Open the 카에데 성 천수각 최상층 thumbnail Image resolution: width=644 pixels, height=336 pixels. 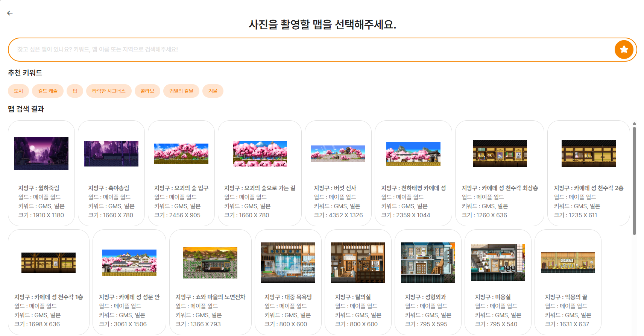500,154
